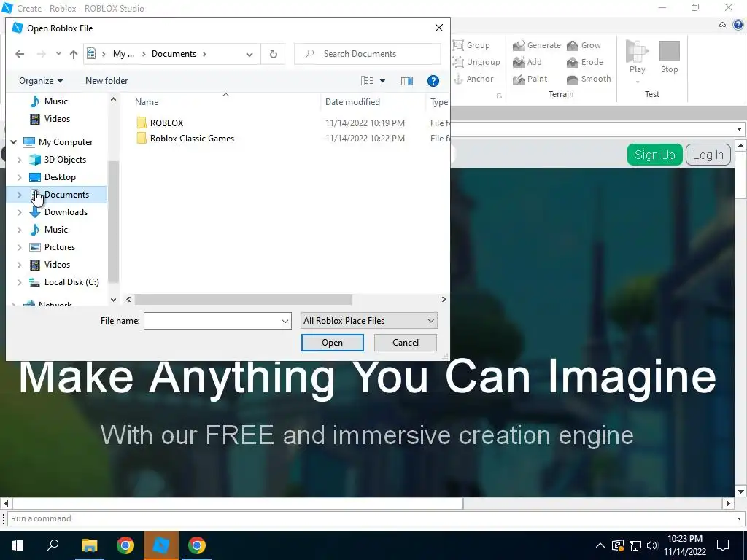This screenshot has width=747, height=560.
Task: Select the terrain Add tool
Action: tap(527, 62)
